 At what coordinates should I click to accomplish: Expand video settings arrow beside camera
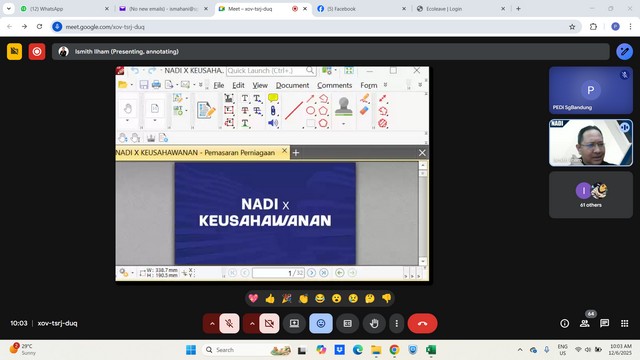click(252, 323)
